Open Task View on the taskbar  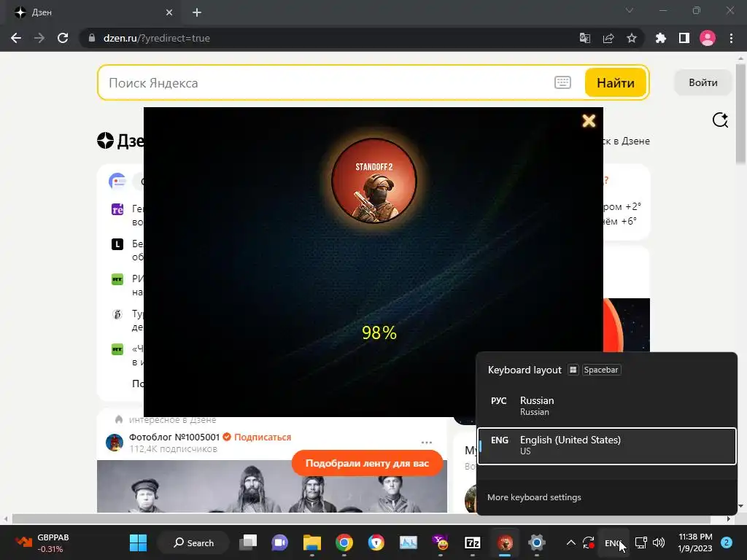248,542
